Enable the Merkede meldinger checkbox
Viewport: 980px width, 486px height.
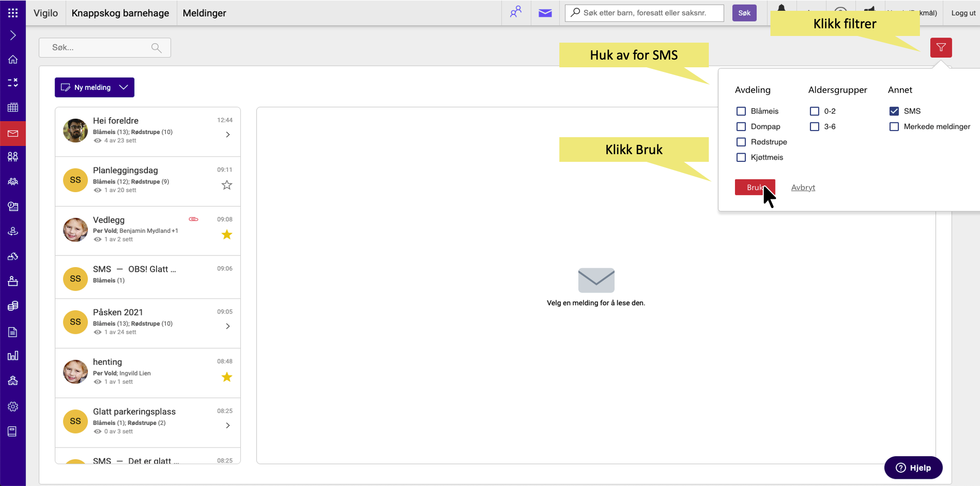[894, 126]
